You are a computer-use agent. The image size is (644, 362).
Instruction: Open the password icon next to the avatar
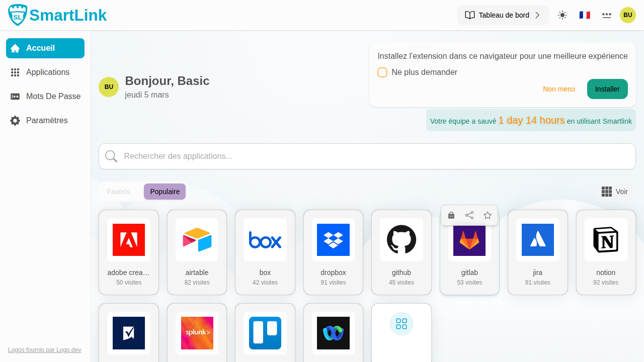606,15
